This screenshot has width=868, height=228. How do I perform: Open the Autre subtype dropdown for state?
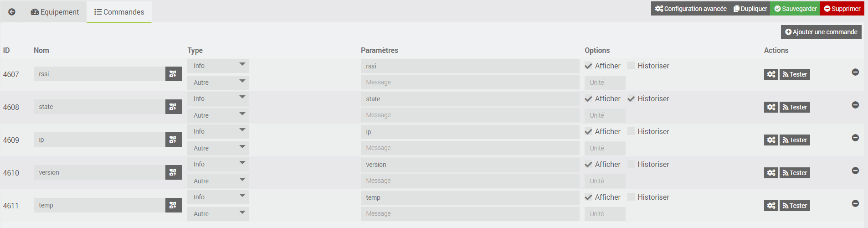pyautogui.click(x=218, y=115)
